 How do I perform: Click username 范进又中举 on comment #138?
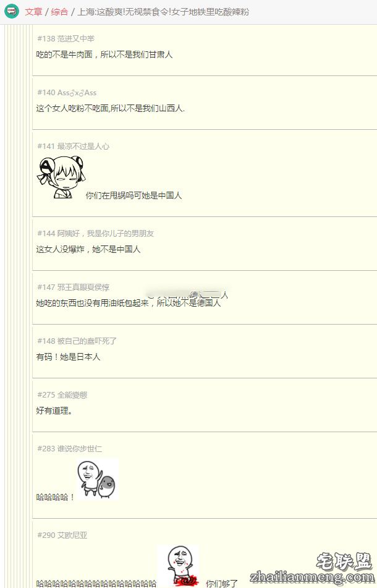coord(75,38)
